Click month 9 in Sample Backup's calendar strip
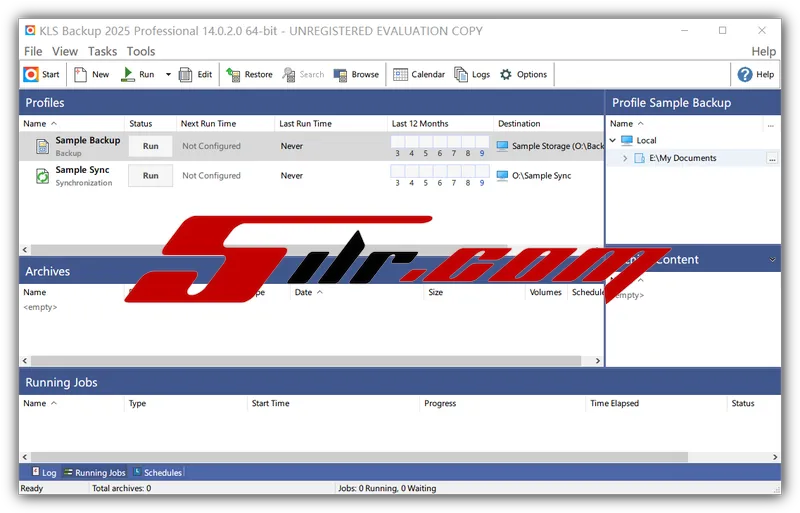Screen dimensions: 800x513 482,153
